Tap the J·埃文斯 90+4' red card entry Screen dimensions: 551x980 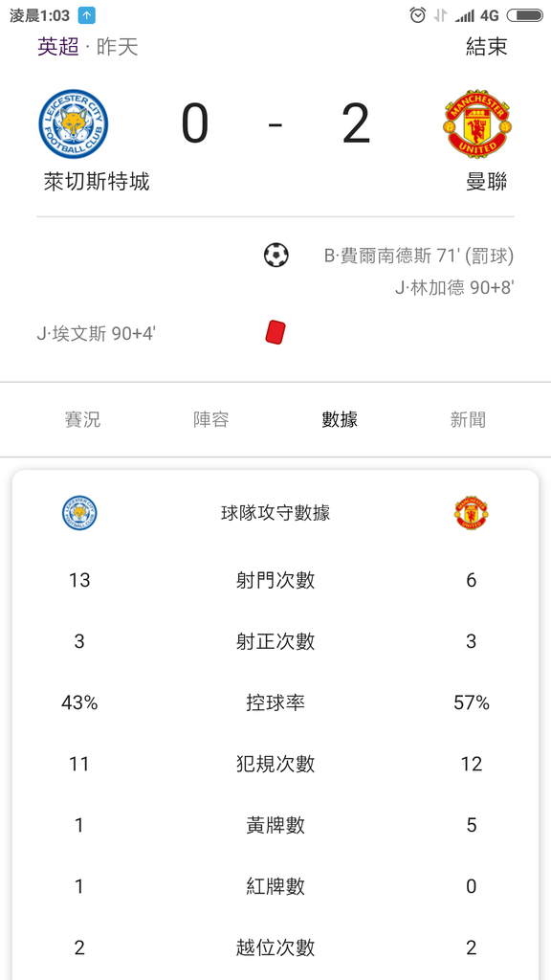[x=97, y=334]
